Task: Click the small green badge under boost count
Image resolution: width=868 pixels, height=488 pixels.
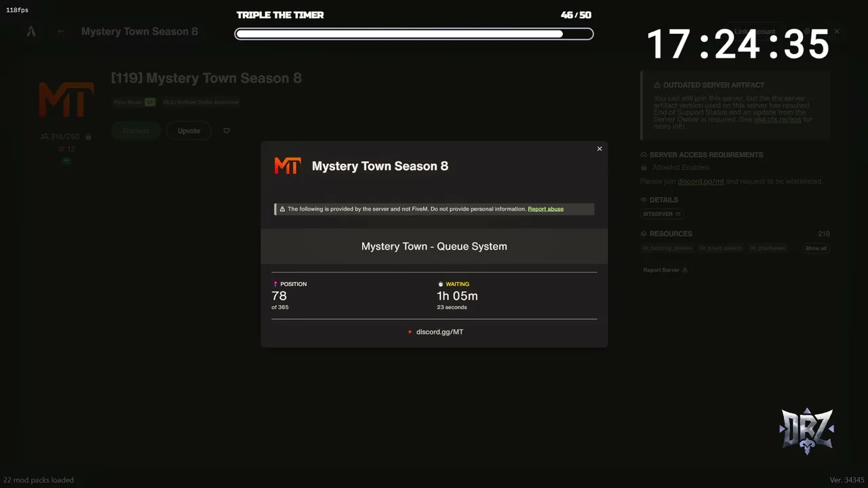Action: [x=66, y=161]
